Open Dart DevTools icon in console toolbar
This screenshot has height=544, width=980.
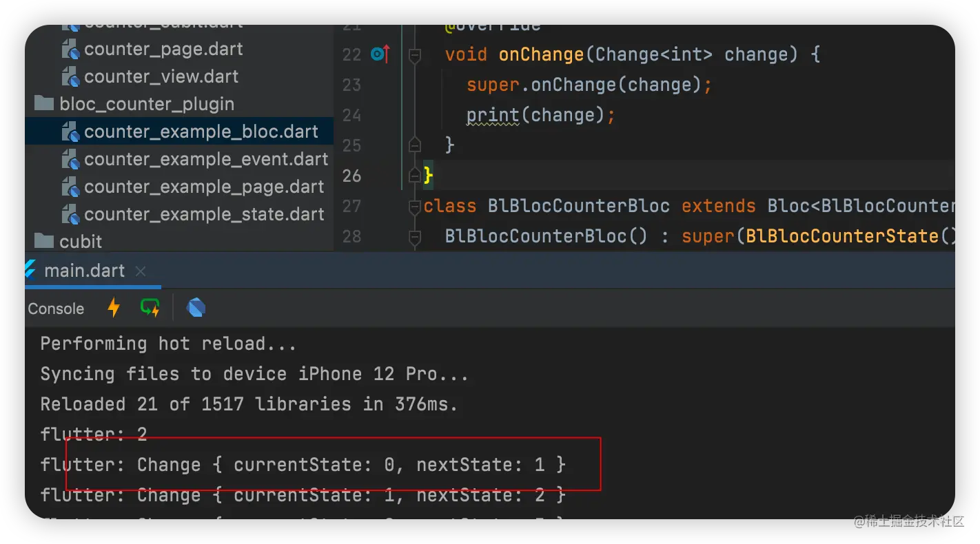(x=196, y=308)
